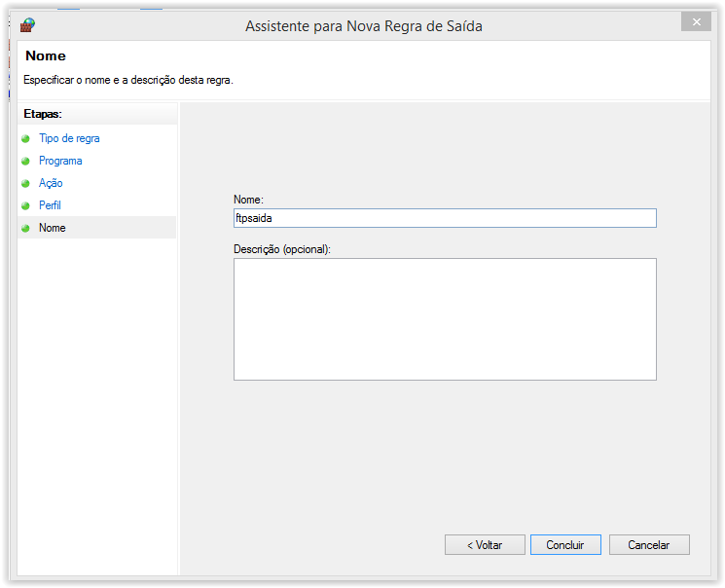Click the green bullet next to Perfil
Viewport: 725px width, 588px height.
tap(26, 206)
